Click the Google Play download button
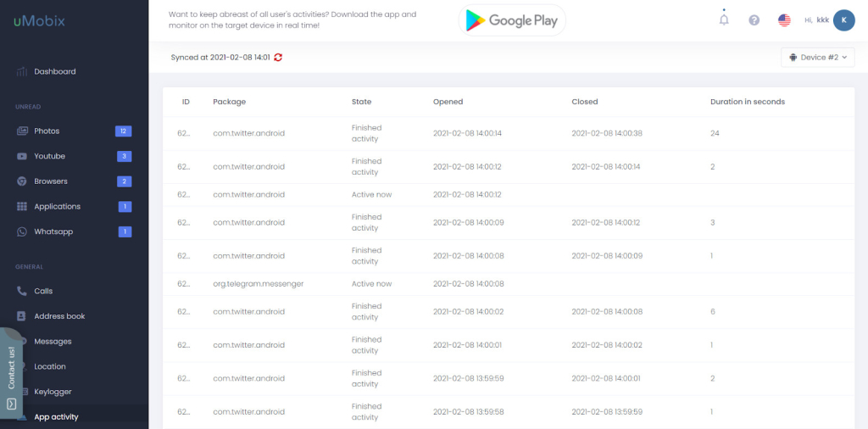 [512, 20]
